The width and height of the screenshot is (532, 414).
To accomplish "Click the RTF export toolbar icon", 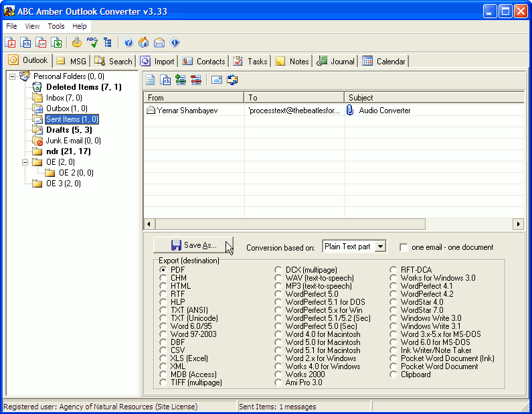I will click(x=41, y=43).
